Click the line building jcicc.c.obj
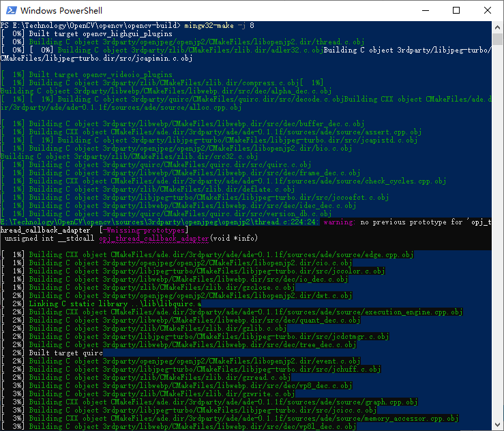Screen dimensions: 504x431 tap(189, 410)
